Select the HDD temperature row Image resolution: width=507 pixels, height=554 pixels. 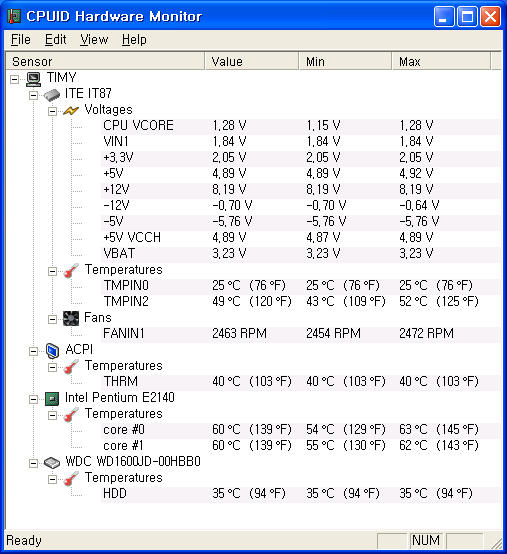click(301, 494)
